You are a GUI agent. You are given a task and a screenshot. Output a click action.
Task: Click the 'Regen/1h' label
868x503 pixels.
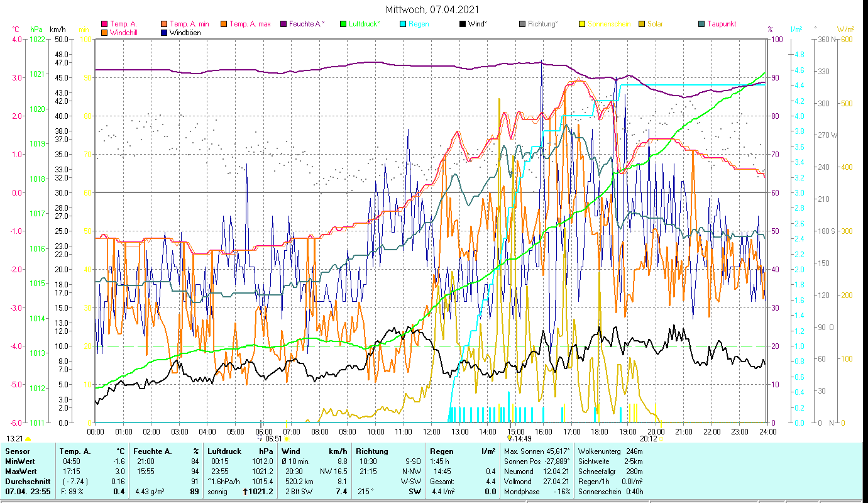coord(593,482)
